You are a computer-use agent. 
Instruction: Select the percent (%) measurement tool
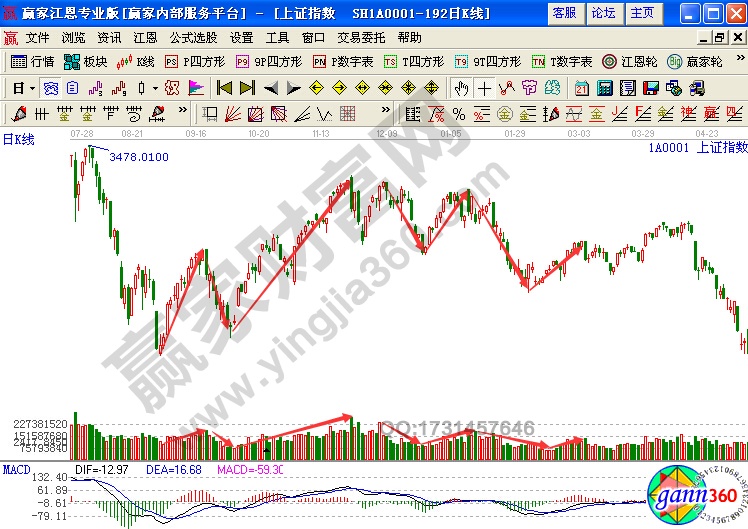pos(459,113)
